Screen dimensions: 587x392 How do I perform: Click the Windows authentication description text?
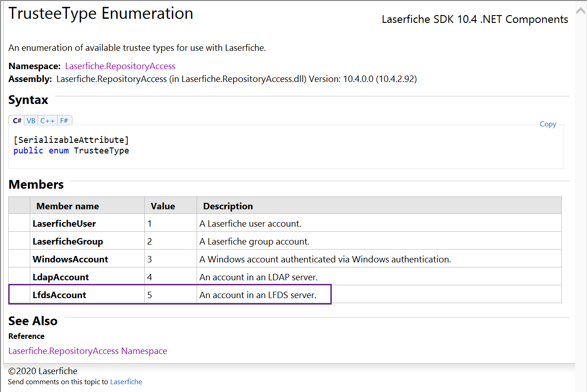click(x=325, y=259)
